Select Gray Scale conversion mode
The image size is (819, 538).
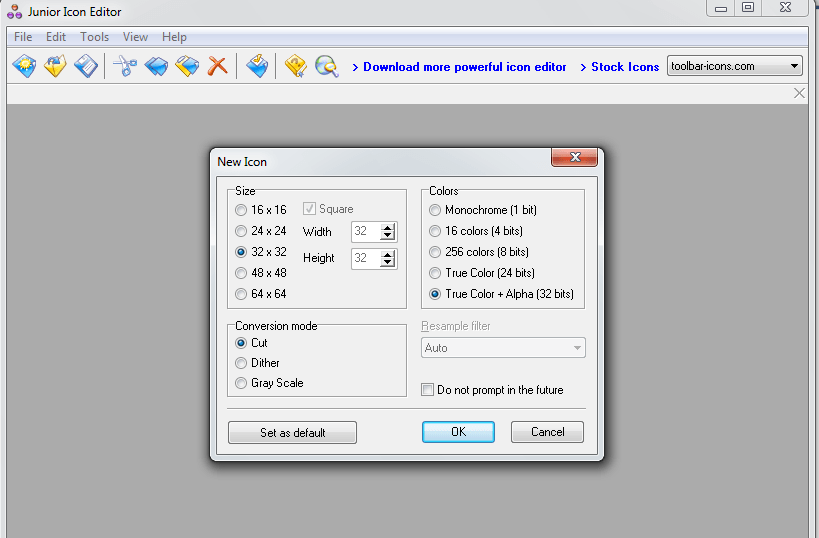269,383
